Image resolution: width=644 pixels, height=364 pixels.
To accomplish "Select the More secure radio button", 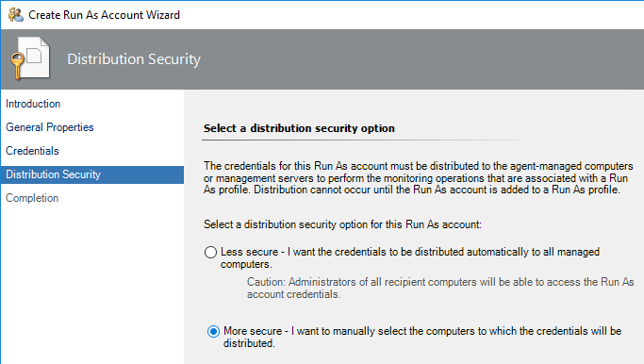I will pos(213,331).
